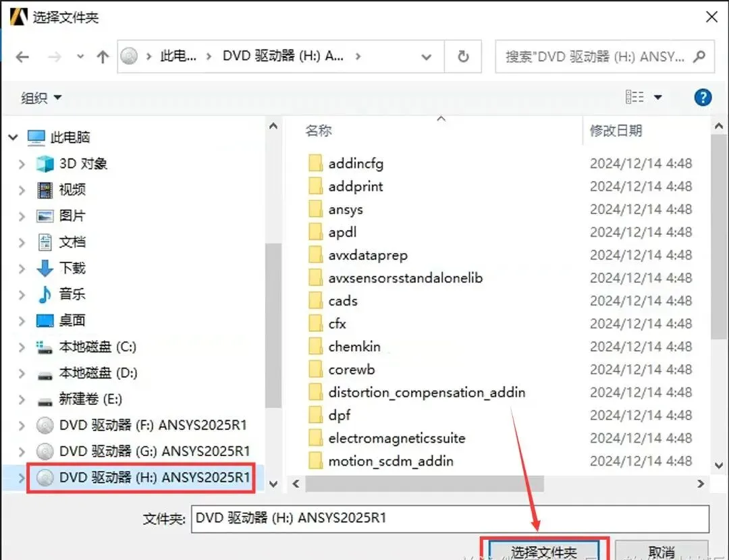Expand the 图片 tree node
729x560 pixels.
pos(22,216)
